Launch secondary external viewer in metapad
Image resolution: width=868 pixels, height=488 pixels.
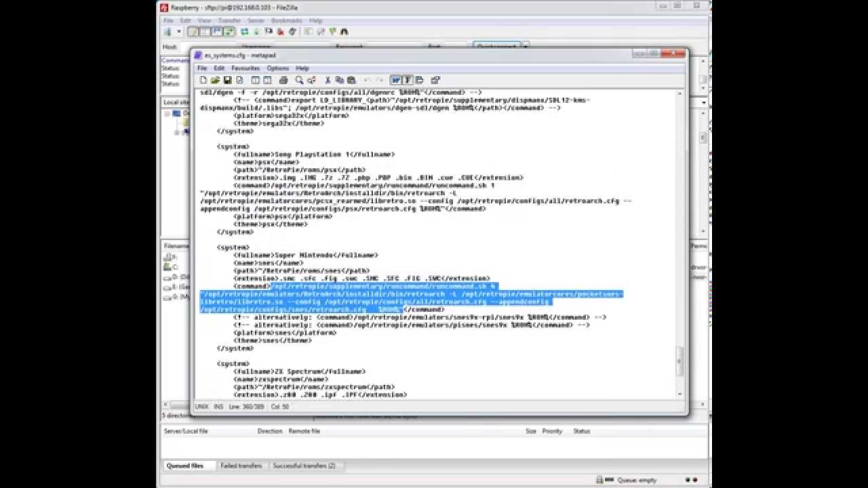[267, 80]
